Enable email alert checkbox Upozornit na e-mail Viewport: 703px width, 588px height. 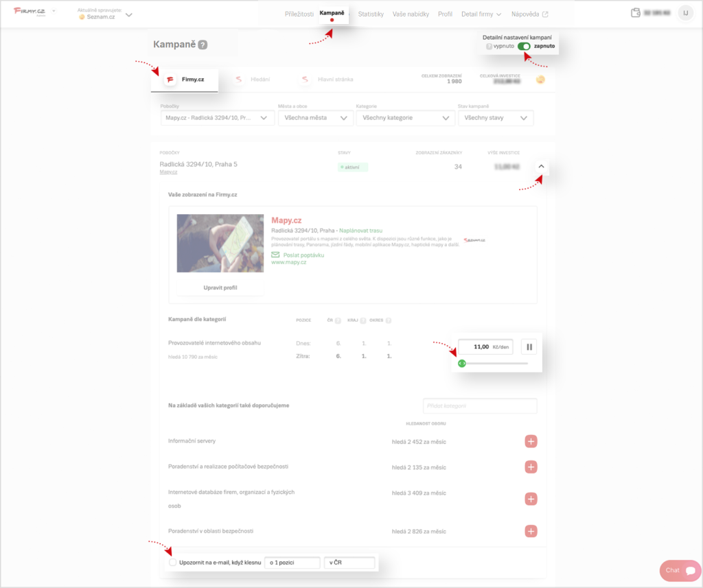coord(173,563)
